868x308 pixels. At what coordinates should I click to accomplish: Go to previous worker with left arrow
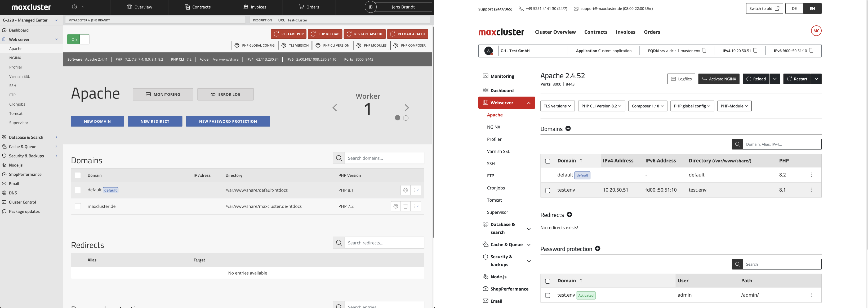coord(335,108)
